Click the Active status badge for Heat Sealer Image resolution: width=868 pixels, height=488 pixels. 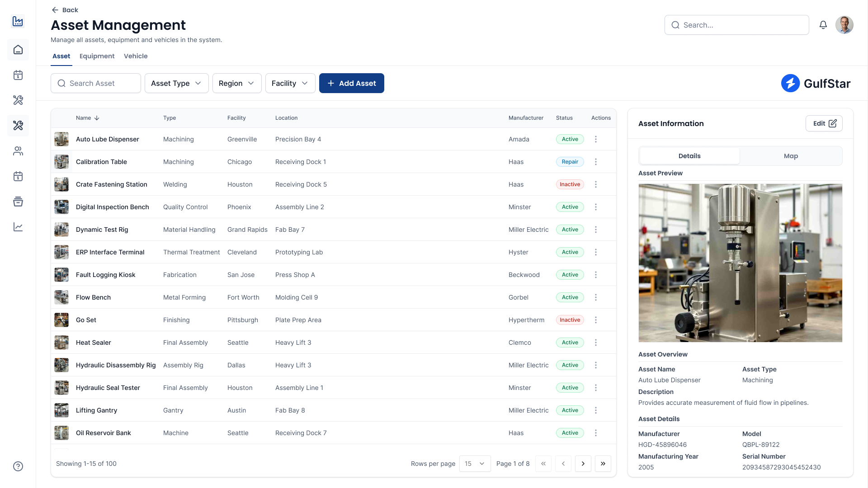(570, 343)
